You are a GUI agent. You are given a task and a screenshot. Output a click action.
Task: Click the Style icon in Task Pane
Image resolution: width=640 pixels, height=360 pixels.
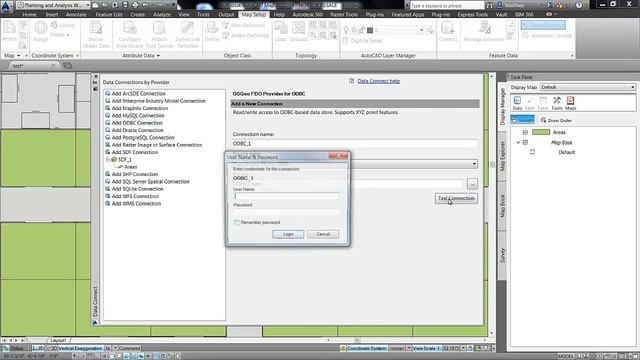[x=530, y=103]
